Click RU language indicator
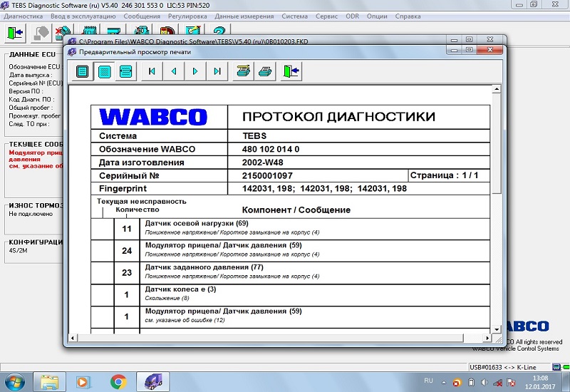The width and height of the screenshot is (570, 392). 429,381
